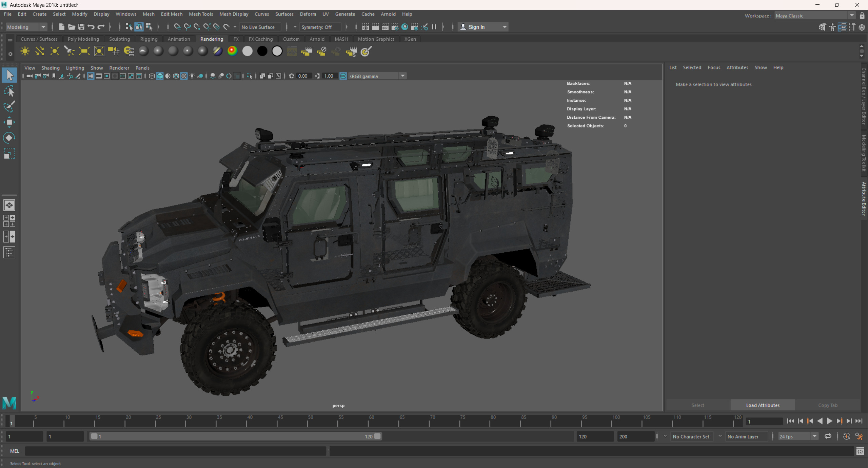868x468 pixels.
Task: Click the black surface shader swatch
Action: pos(262,51)
